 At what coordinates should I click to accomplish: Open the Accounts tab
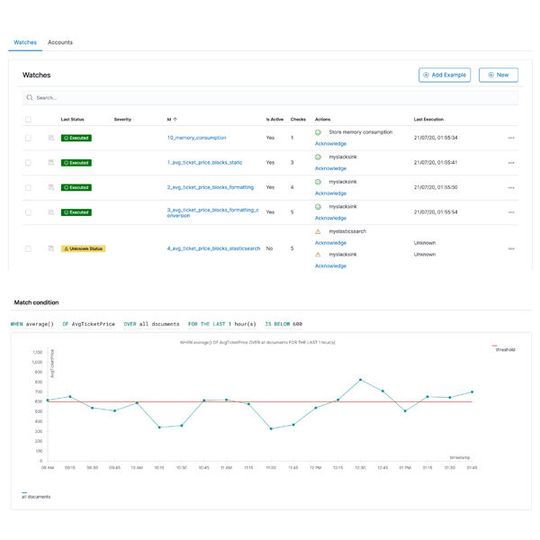[x=60, y=42]
